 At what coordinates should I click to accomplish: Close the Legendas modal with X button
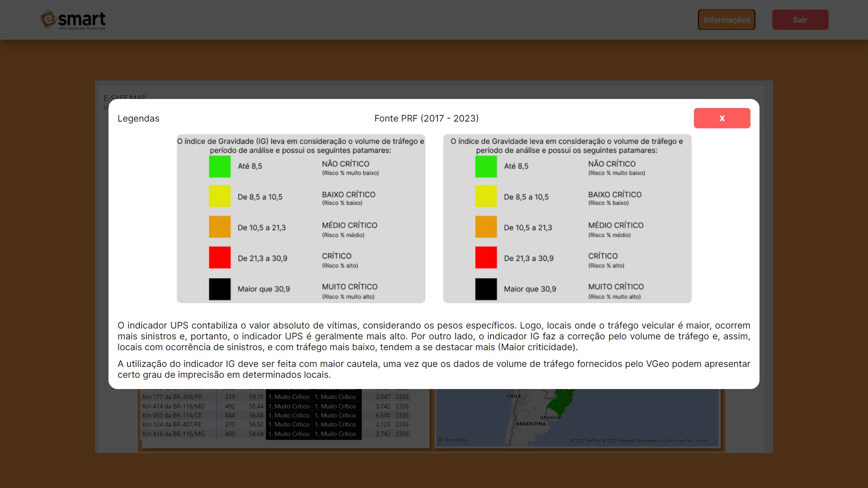point(722,118)
